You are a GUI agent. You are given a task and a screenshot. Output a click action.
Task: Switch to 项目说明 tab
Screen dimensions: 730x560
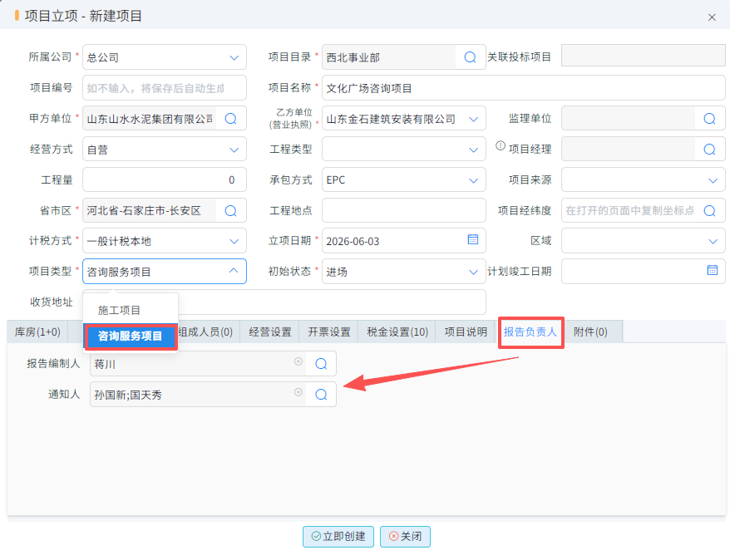coord(466,332)
